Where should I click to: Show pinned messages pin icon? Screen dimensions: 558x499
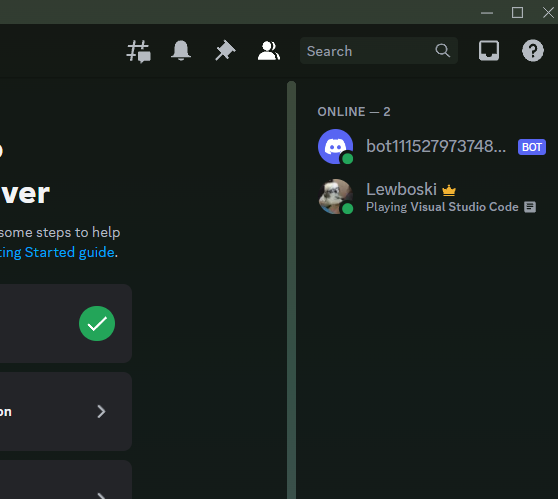point(225,51)
